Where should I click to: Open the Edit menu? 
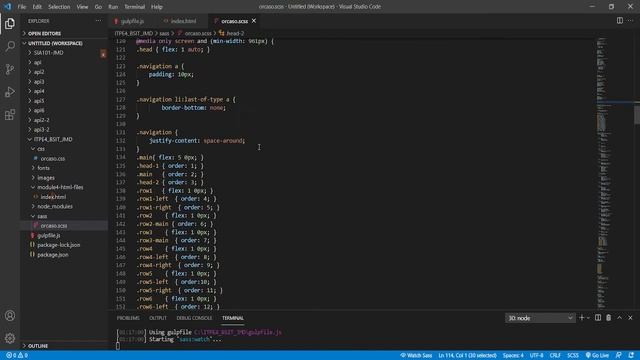point(37,7)
